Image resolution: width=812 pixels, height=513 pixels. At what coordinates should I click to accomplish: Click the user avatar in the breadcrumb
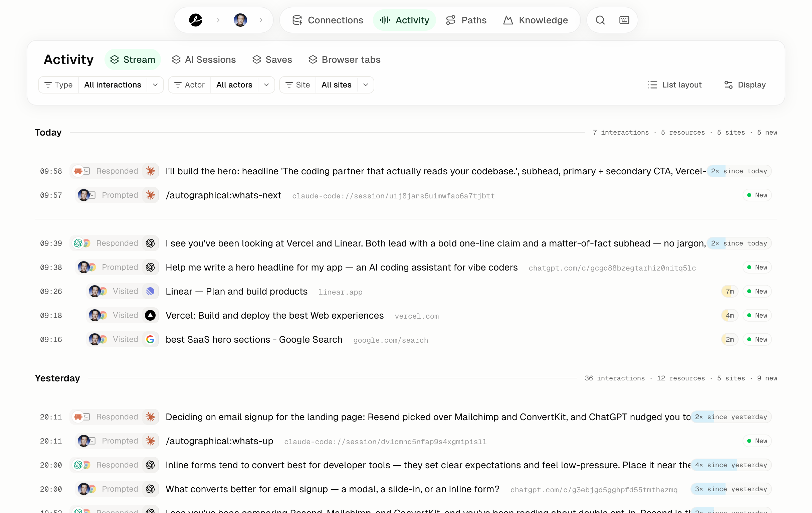click(240, 20)
